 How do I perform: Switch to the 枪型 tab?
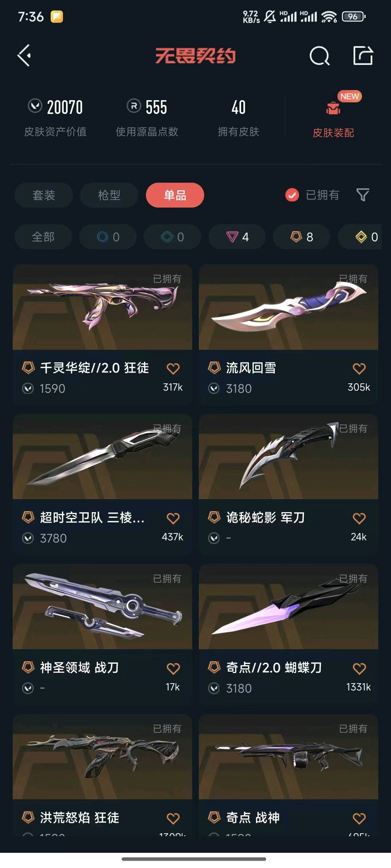109,195
